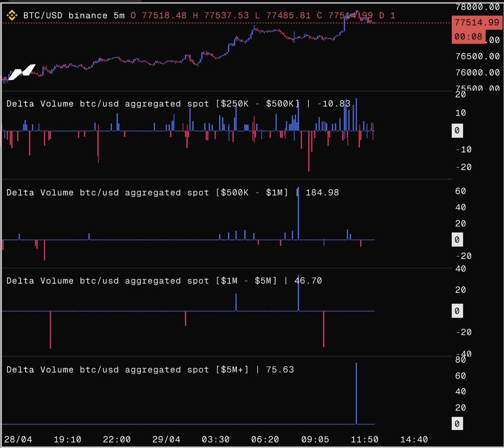Click the 06:20 time axis label
This screenshot has height=448, width=504.
click(265, 440)
